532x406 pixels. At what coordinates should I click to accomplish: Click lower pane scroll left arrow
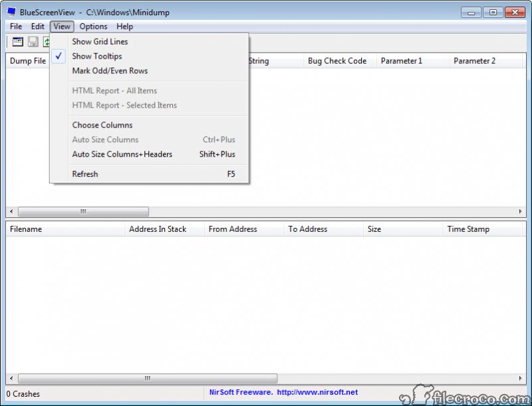(11, 378)
